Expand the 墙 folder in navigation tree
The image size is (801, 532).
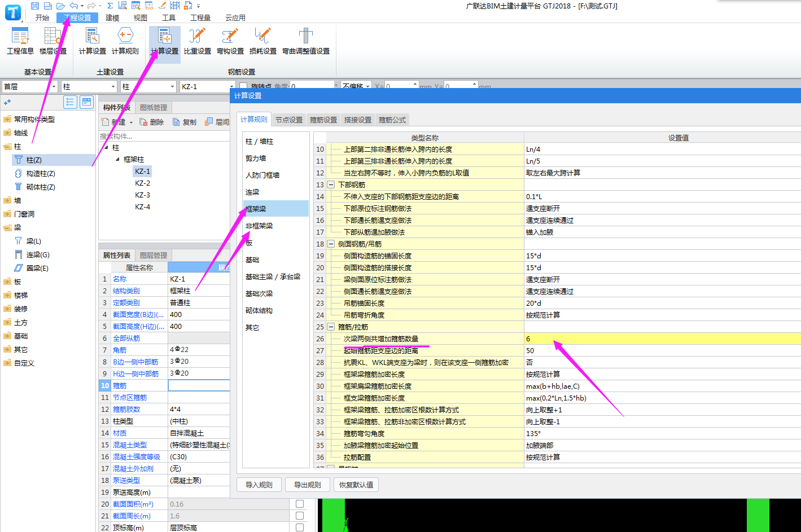pyautogui.click(x=7, y=201)
